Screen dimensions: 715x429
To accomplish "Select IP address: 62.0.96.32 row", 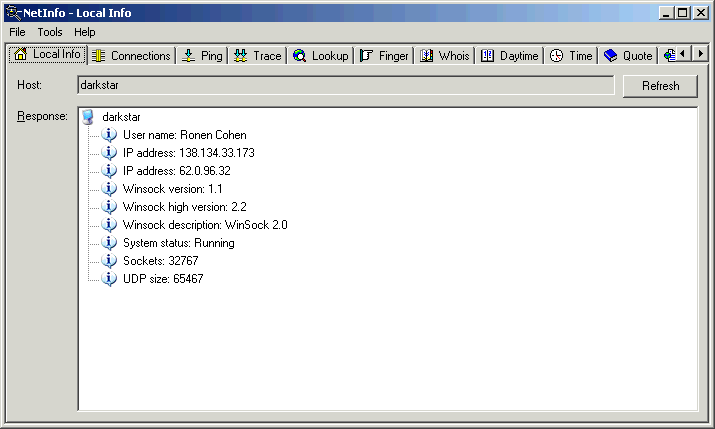I will [x=177, y=171].
